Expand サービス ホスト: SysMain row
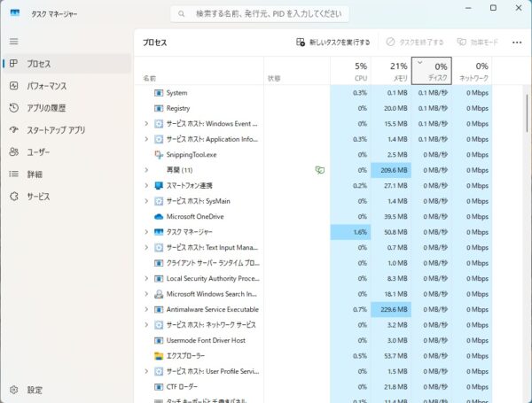The height and width of the screenshot is (403, 532). click(x=146, y=201)
